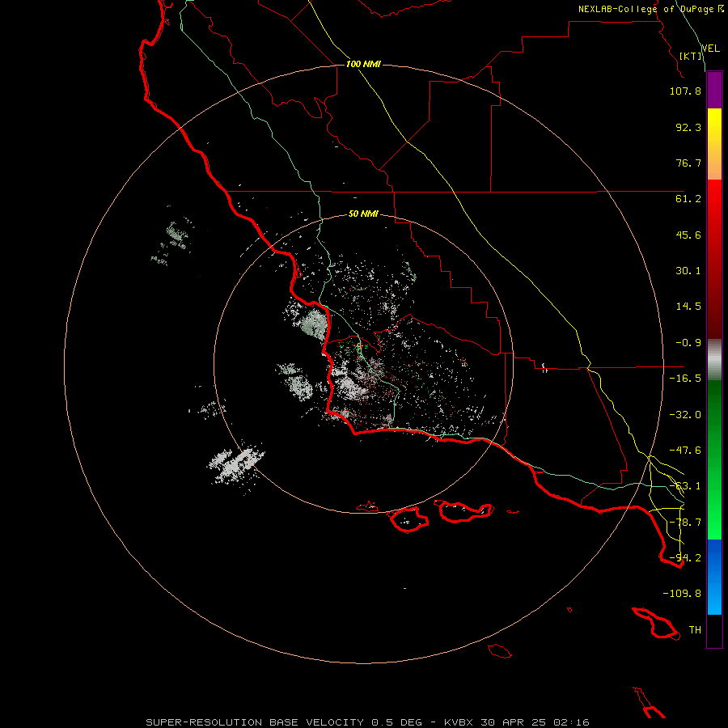Click SUPER-RESOLUTION BASE VELOCITY caption text
728x728 pixels.
tap(255, 722)
